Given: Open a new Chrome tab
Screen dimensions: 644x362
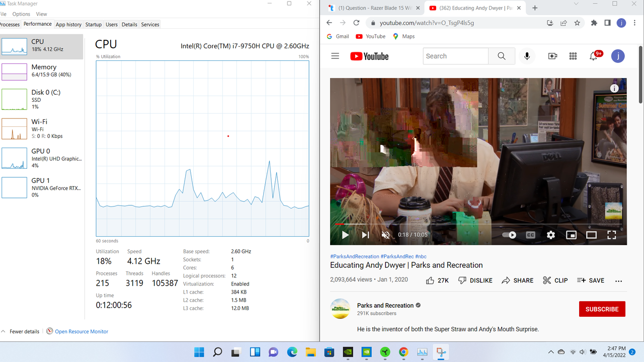Looking at the screenshot, I should click(535, 8).
